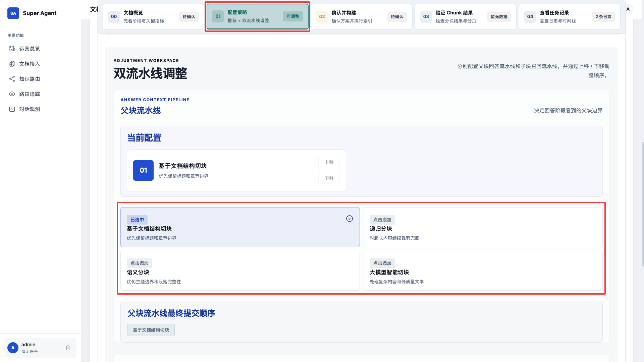644x362 pixels.
Task: Add the 语义分块 strategy card
Action: [240, 271]
